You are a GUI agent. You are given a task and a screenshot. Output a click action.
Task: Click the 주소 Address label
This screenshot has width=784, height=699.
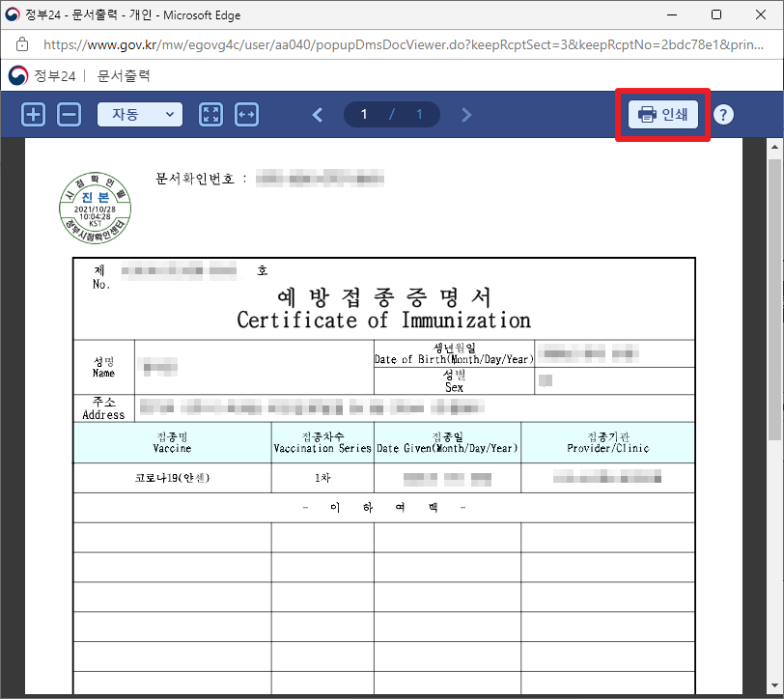tap(103, 408)
